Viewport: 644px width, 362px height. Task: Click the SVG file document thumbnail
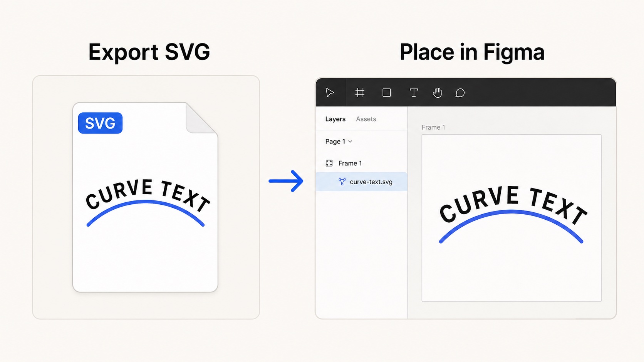pyautogui.click(x=145, y=197)
